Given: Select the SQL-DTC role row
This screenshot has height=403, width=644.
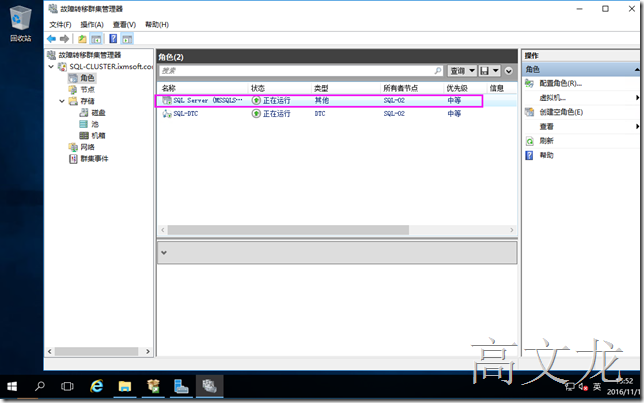Looking at the screenshot, I should click(x=337, y=113).
